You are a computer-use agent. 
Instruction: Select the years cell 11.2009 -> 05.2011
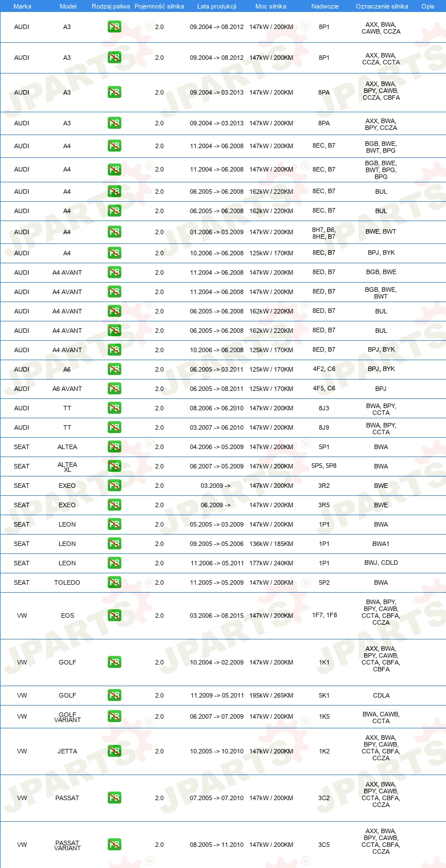click(x=217, y=695)
